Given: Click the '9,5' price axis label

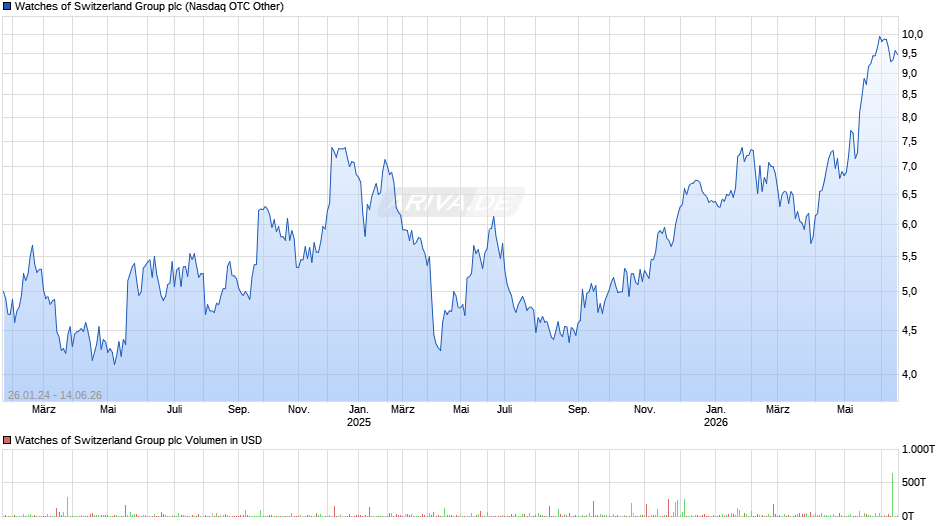Looking at the screenshot, I should [x=909, y=53].
